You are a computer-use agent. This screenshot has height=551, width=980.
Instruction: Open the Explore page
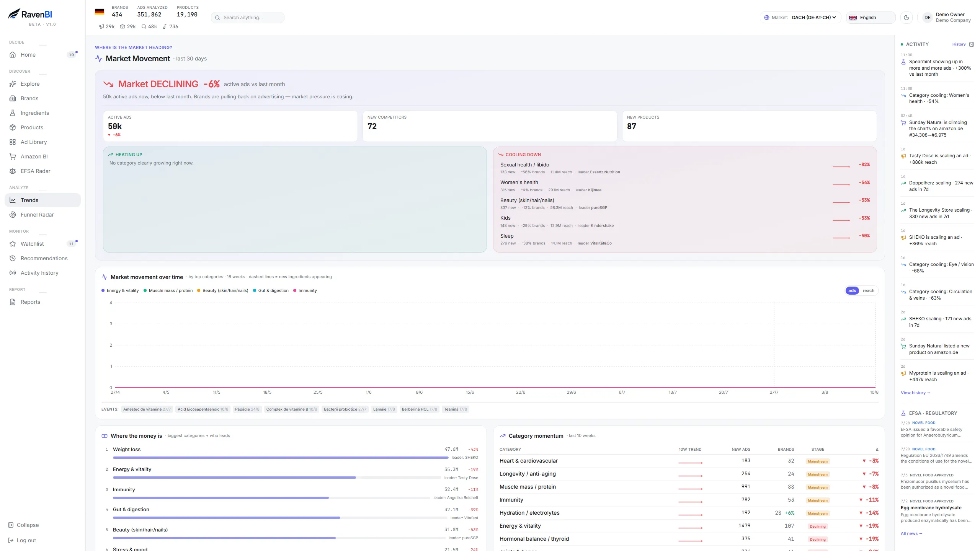[42, 84]
